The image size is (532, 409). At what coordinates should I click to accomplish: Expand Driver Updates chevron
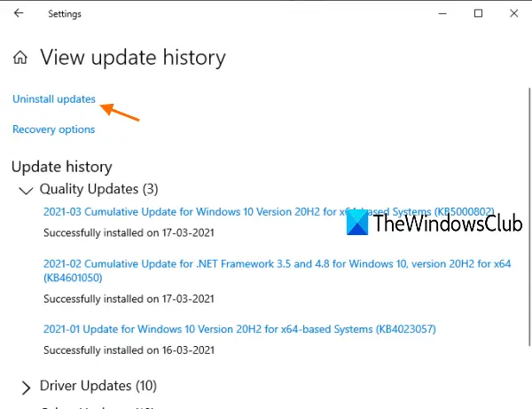26,388
